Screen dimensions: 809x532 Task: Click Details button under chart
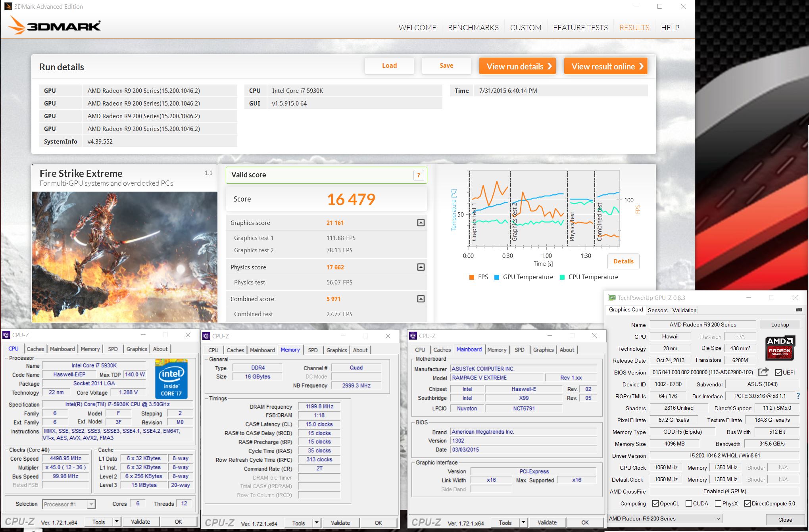(623, 261)
